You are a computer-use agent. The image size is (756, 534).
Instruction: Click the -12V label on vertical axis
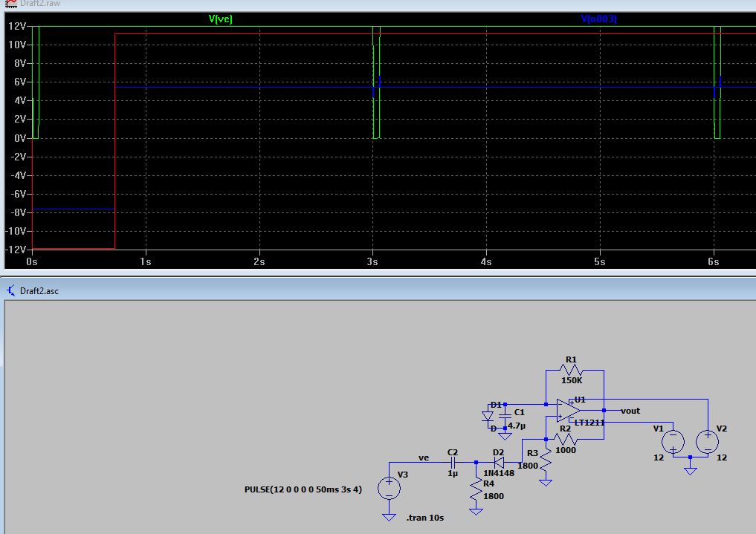click(16, 250)
